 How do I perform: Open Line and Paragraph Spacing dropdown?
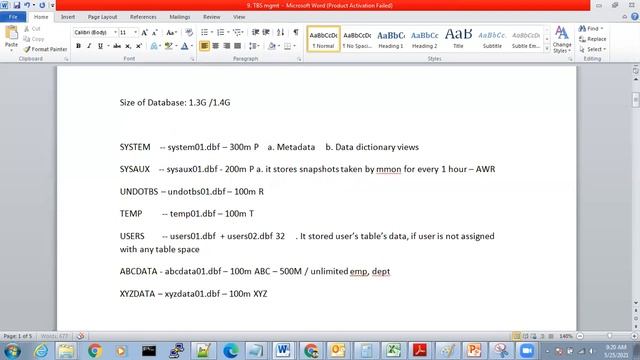tap(254, 46)
